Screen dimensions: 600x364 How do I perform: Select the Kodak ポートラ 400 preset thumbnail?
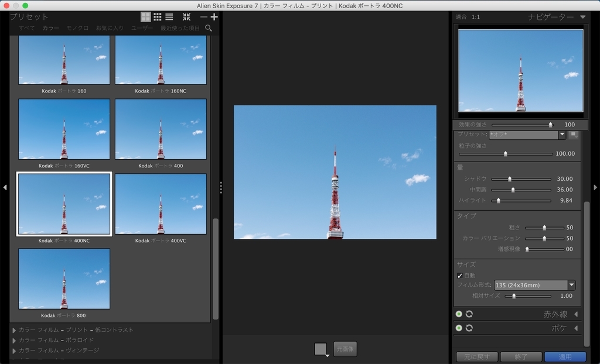pos(161,129)
